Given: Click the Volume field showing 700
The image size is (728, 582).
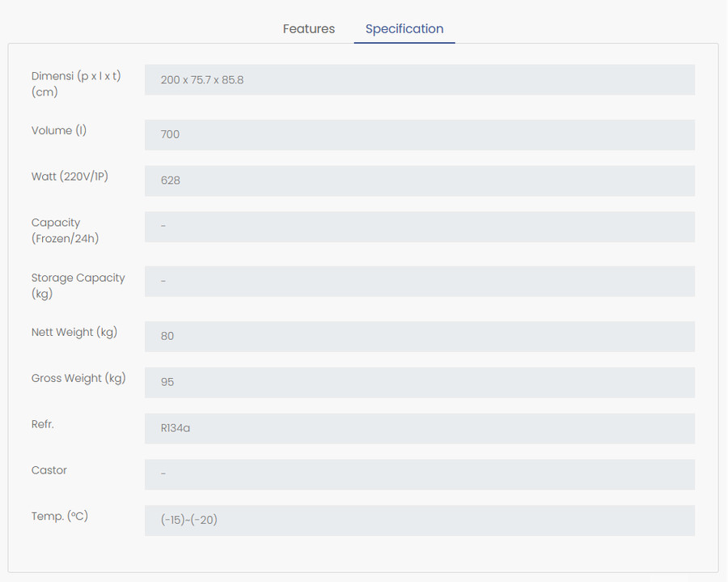Looking at the screenshot, I should tap(419, 134).
